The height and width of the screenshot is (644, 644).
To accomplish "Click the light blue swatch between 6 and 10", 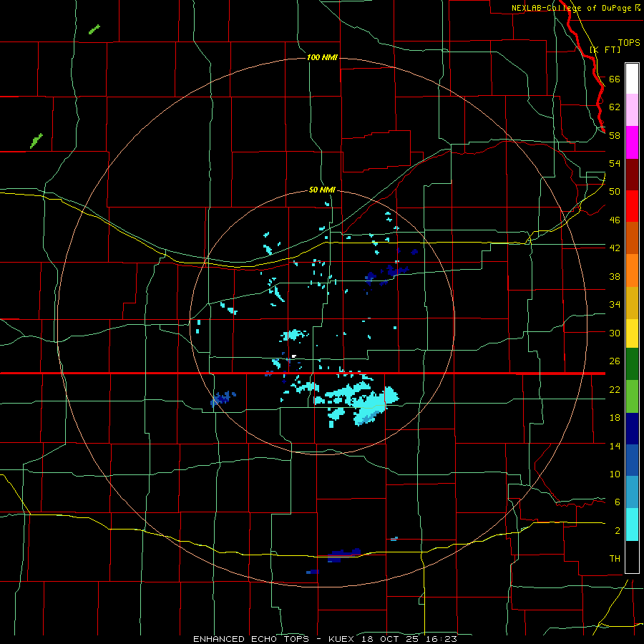I will pos(632,492).
